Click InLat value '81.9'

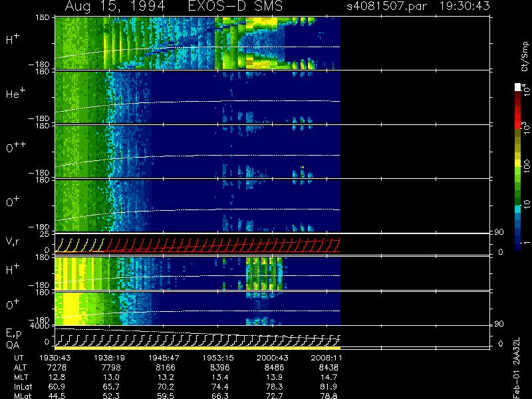coord(329,386)
